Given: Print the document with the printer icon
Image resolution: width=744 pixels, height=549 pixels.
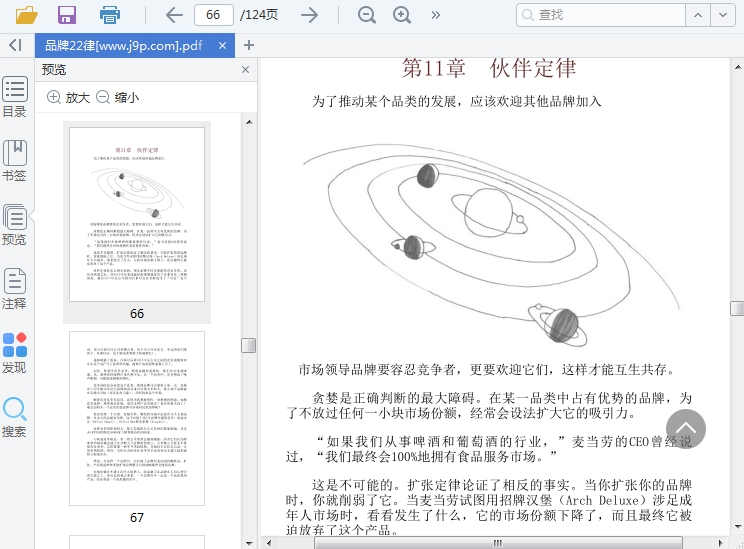Looking at the screenshot, I should click(110, 15).
